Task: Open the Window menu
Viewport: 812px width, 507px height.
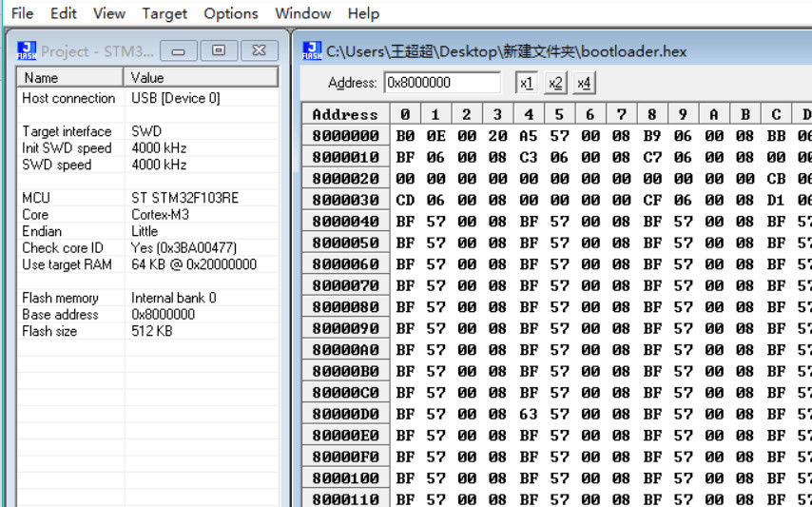Action: [303, 13]
